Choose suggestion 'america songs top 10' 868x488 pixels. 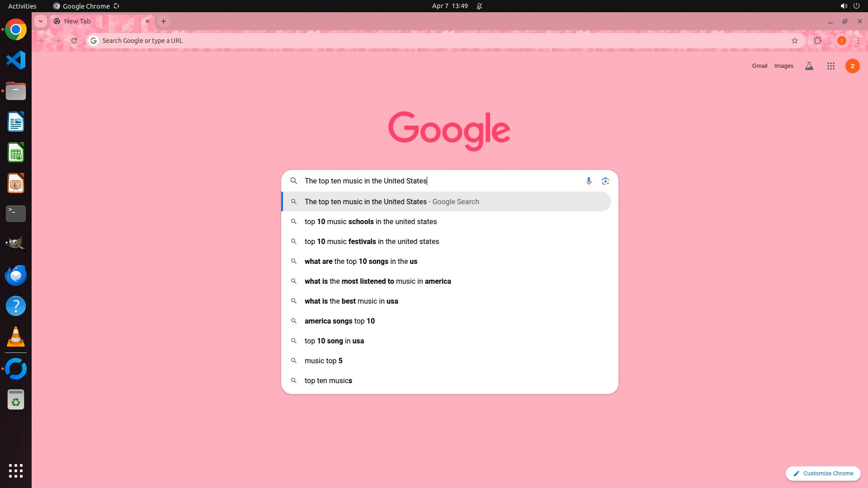click(339, 321)
